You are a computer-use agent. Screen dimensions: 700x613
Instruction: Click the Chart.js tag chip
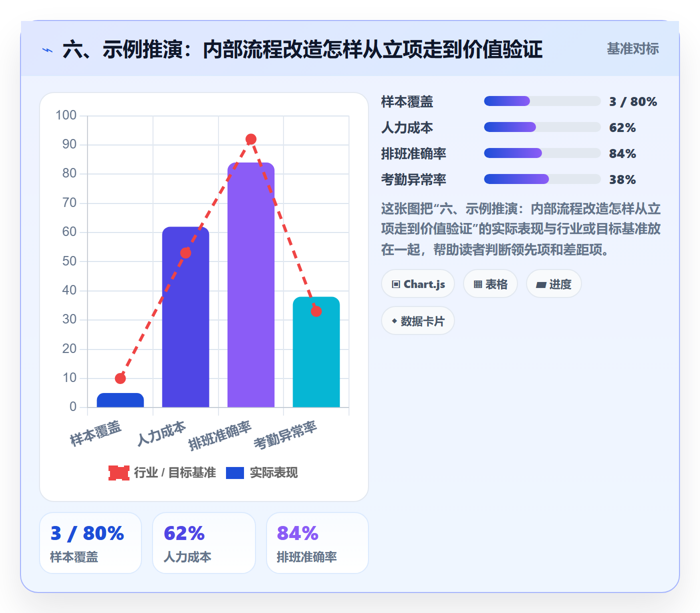(x=418, y=284)
